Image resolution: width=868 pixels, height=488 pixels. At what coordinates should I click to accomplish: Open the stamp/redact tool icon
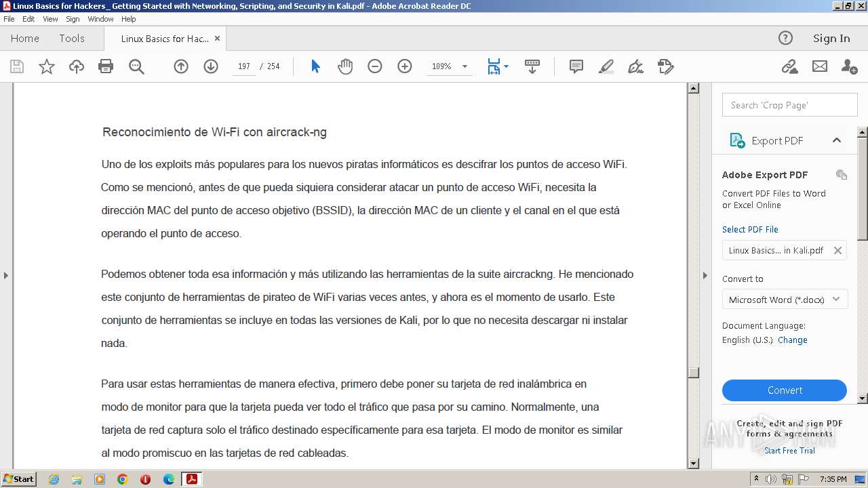(666, 66)
